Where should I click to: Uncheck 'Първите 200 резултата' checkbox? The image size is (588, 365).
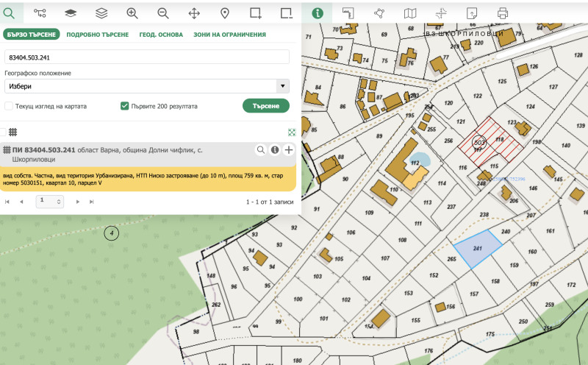click(125, 106)
